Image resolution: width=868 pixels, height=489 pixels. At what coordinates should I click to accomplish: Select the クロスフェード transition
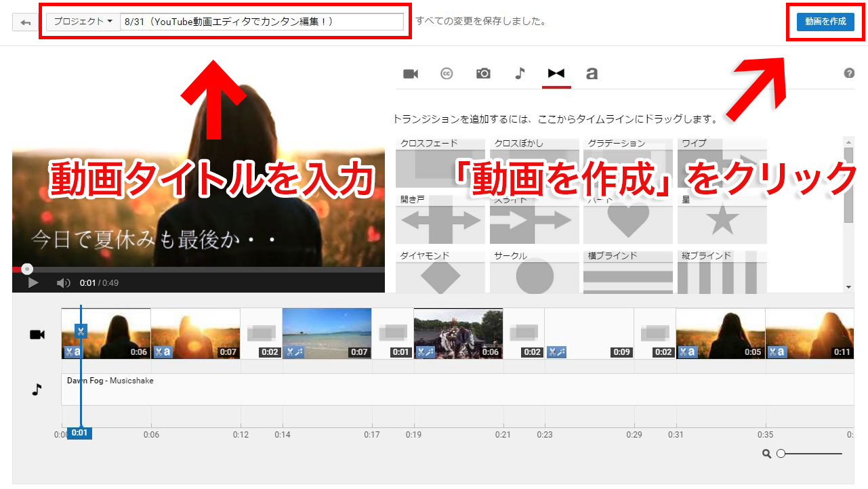440,164
